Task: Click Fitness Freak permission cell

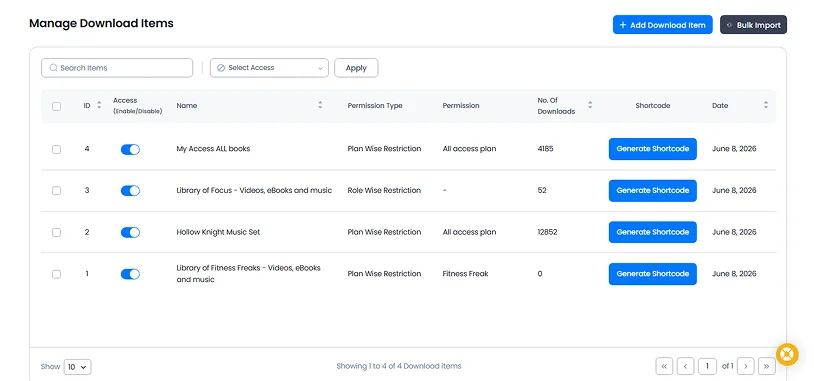Action: pos(466,274)
